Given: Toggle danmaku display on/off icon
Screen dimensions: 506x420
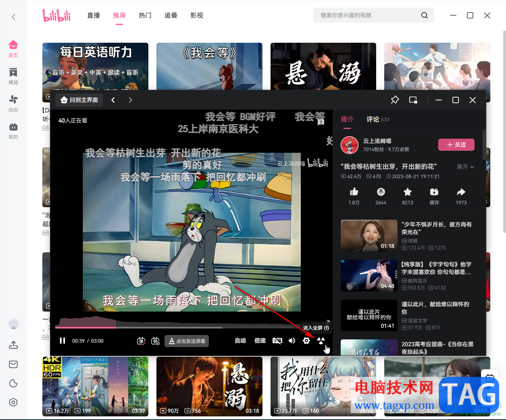Looking at the screenshot, I should click(x=141, y=341).
